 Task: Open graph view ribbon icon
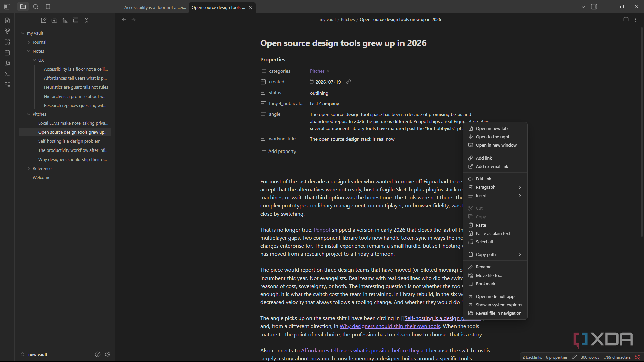click(7, 31)
